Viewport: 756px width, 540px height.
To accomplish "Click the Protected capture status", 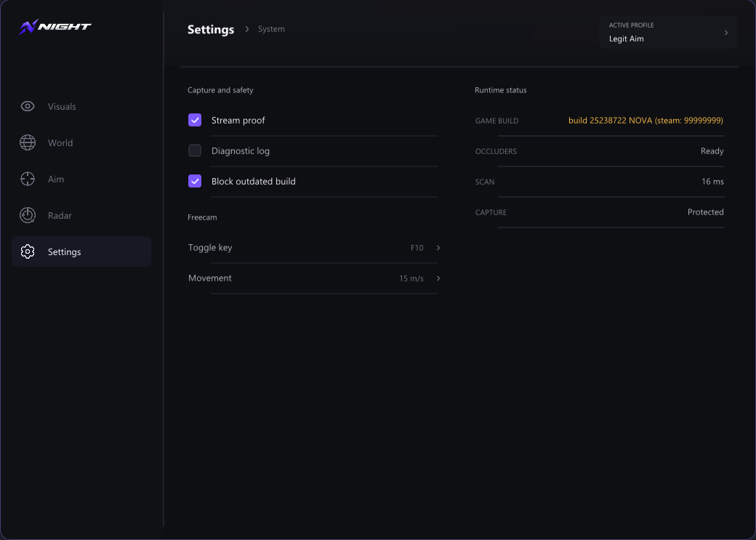I will click(705, 212).
